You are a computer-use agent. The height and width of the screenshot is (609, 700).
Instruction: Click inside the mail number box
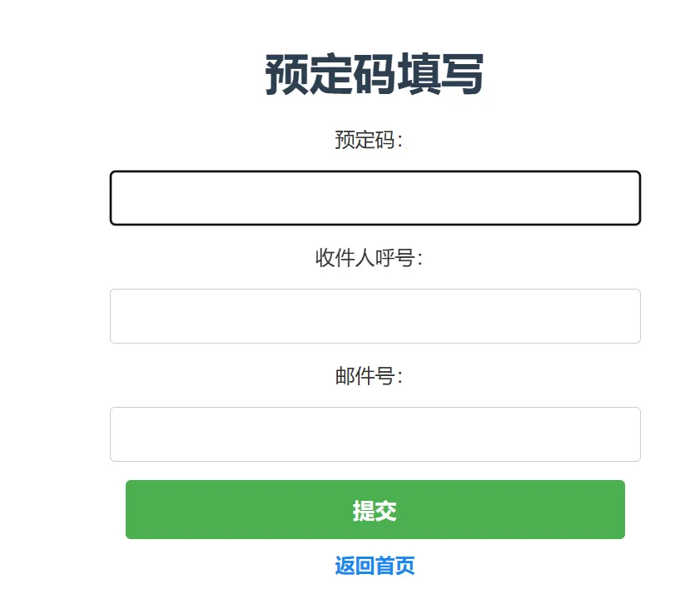click(x=375, y=434)
